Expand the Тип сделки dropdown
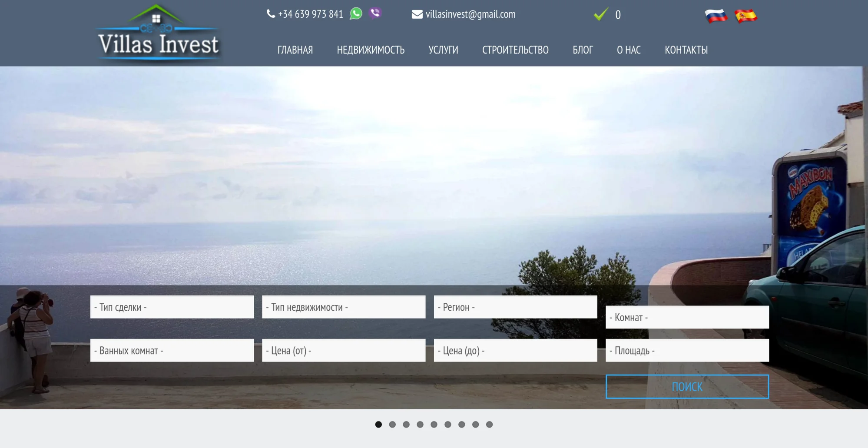Image resolution: width=868 pixels, height=448 pixels. tap(172, 307)
